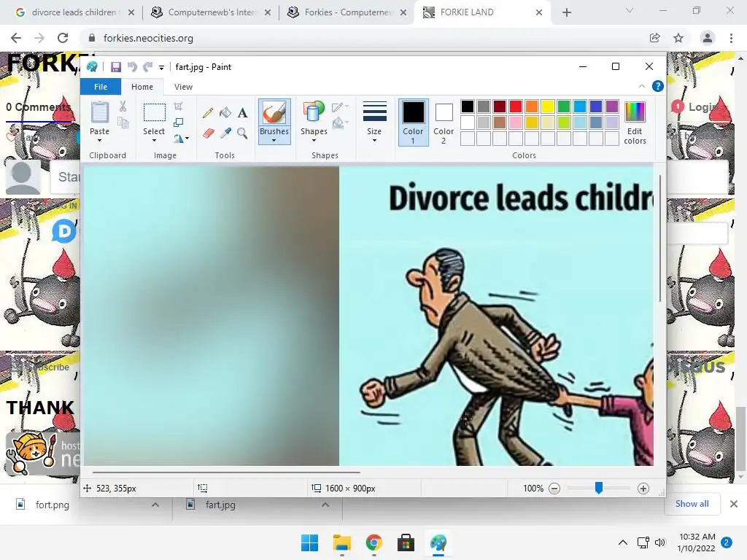This screenshot has height=560, width=747.
Task: Select the Color picker eyedropper tool
Action: point(225,133)
